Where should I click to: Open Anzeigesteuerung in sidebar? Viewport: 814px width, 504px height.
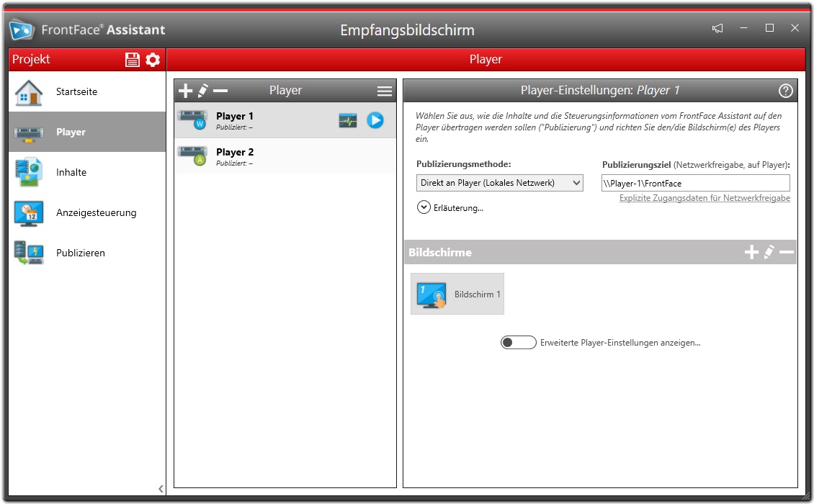pos(87,213)
